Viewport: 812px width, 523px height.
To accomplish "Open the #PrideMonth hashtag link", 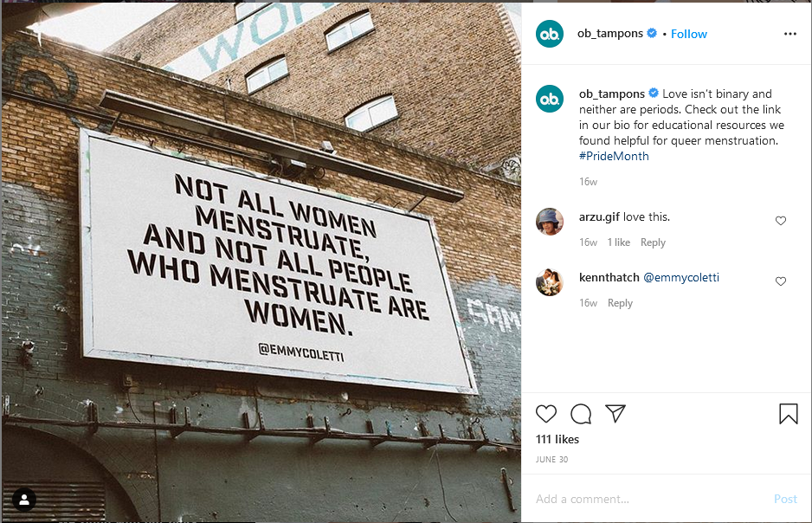I will coord(614,157).
